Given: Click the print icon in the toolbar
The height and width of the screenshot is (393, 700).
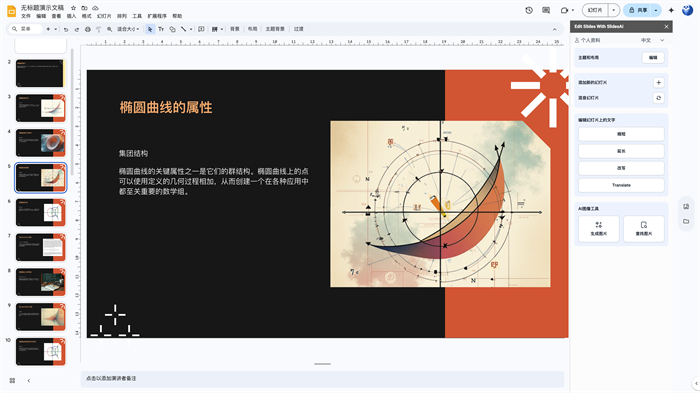Looking at the screenshot, I should [88, 29].
